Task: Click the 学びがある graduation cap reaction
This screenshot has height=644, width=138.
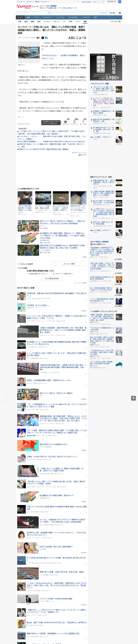Action: click(x=66, y=122)
